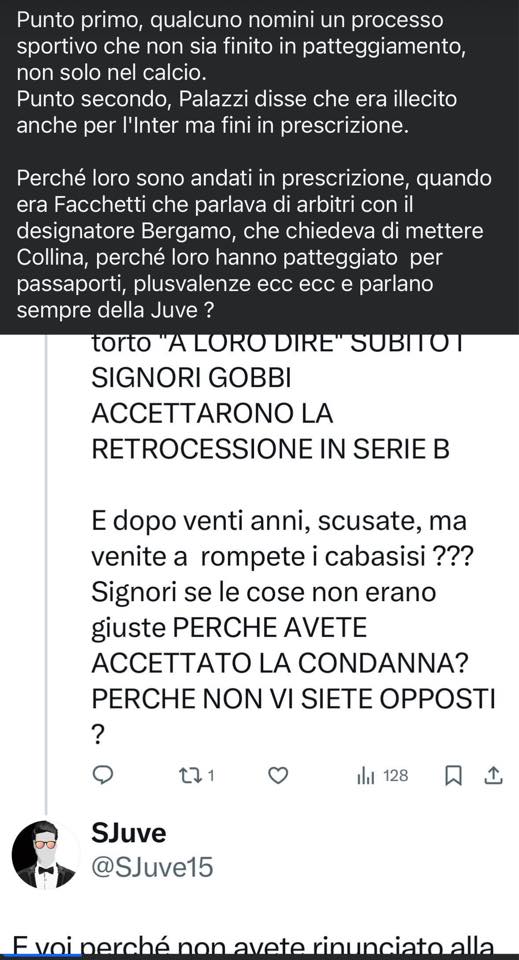Open the reply speech-bubble icon

point(103,776)
